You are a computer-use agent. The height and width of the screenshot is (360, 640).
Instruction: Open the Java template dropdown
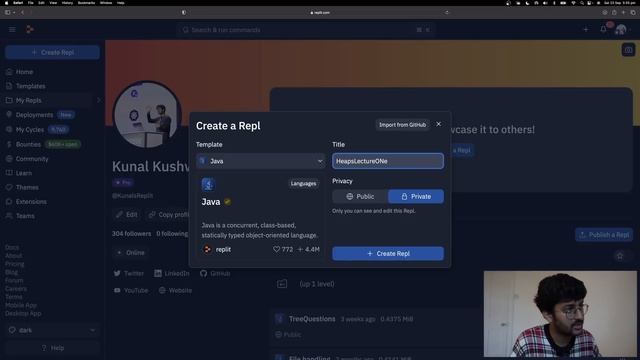(x=260, y=161)
